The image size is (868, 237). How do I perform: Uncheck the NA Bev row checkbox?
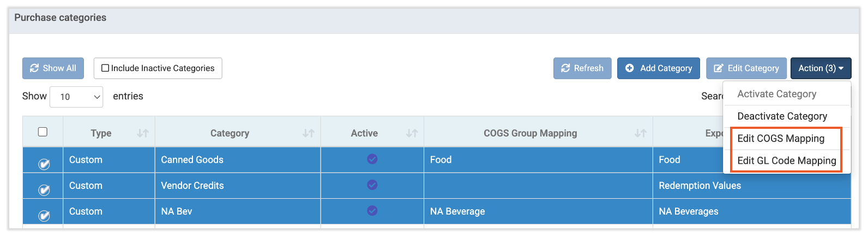44,216
